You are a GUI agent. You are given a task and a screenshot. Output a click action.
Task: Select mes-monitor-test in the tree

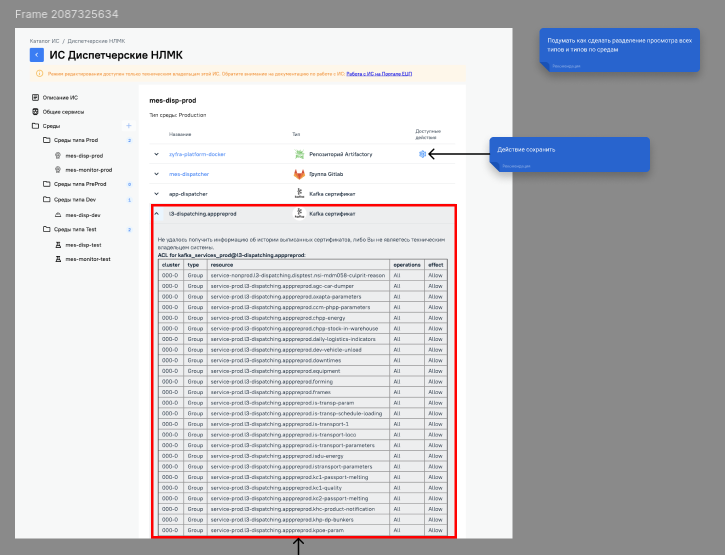point(88,259)
